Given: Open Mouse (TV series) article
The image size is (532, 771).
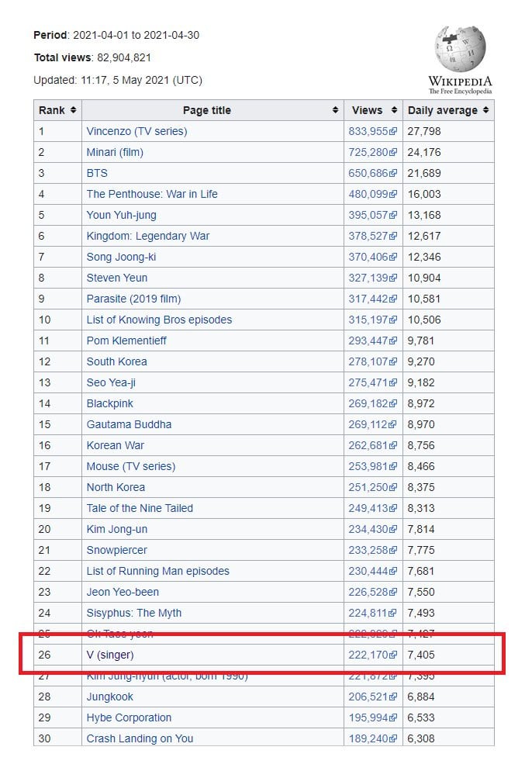Looking at the screenshot, I should pyautogui.click(x=131, y=467).
